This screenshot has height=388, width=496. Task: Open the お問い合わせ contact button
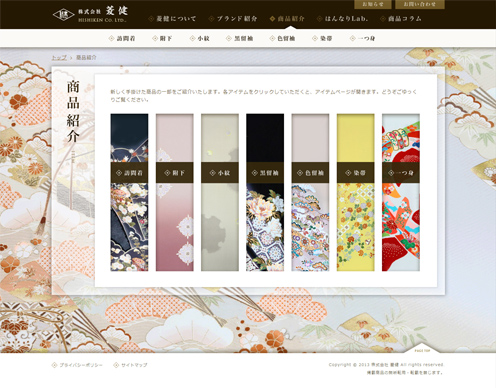point(420,4)
